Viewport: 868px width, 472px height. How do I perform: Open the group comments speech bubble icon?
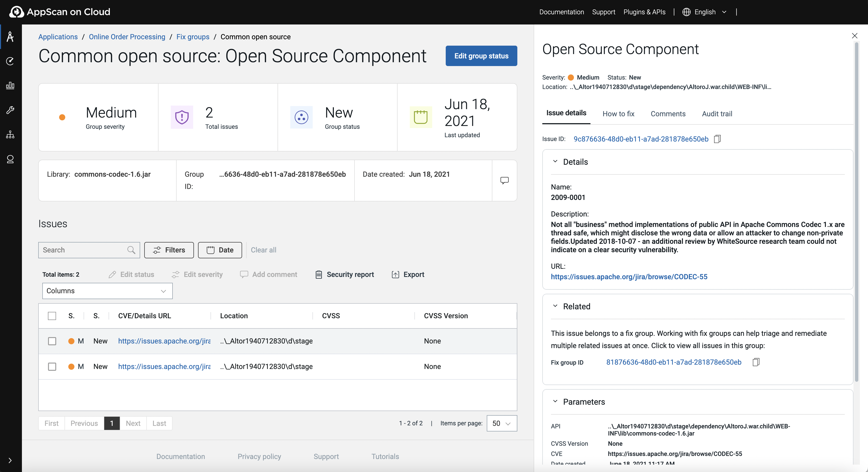pos(504,180)
